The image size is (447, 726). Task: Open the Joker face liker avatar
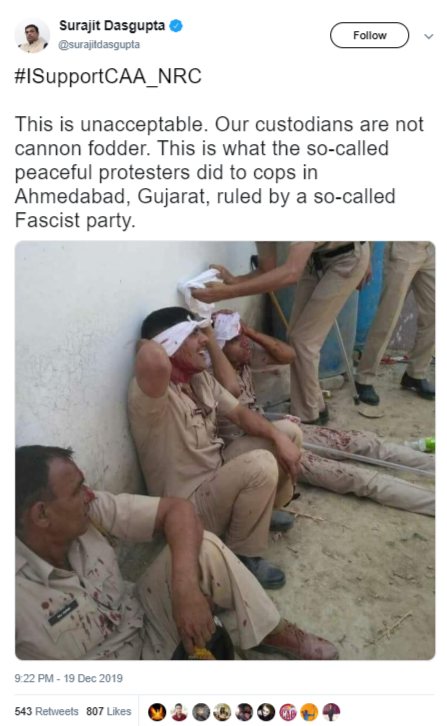266,712
